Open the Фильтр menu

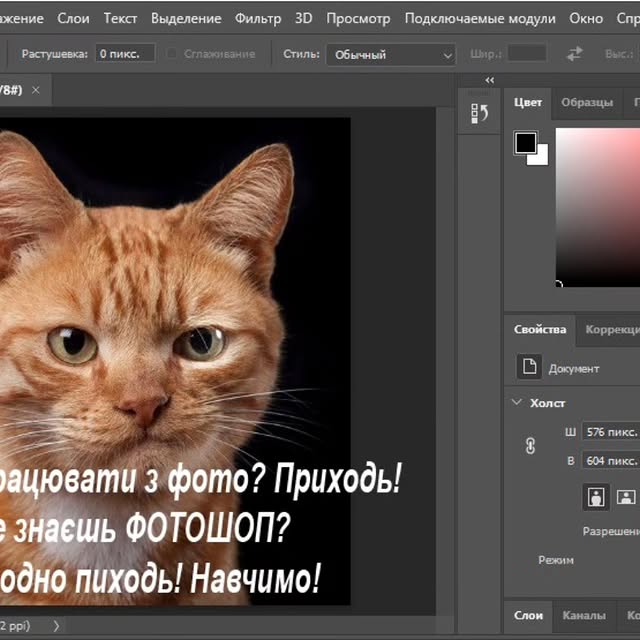(258, 18)
